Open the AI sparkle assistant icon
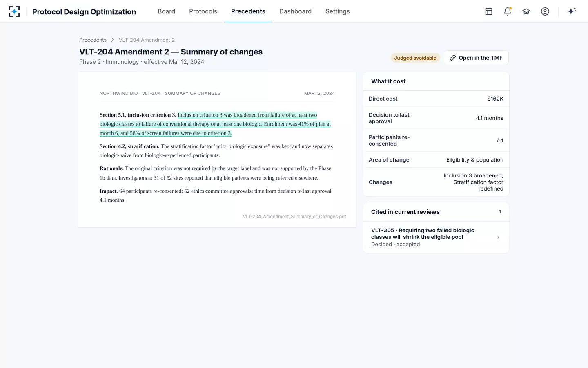 point(572,11)
